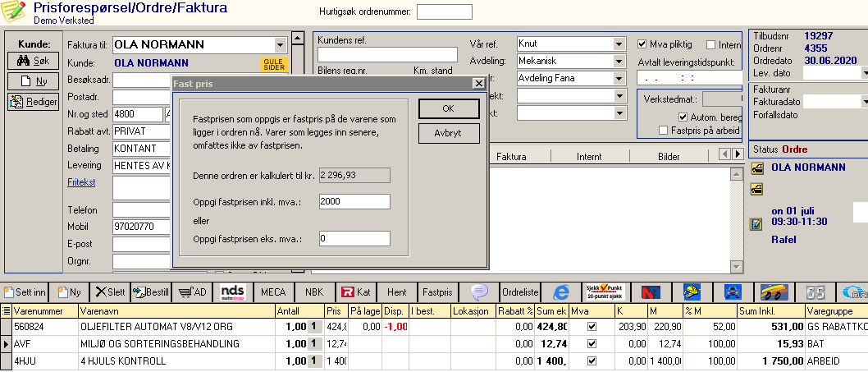Click the appointment note icon by on 01 juli
This screenshot has height=372, width=868.
pos(756,224)
